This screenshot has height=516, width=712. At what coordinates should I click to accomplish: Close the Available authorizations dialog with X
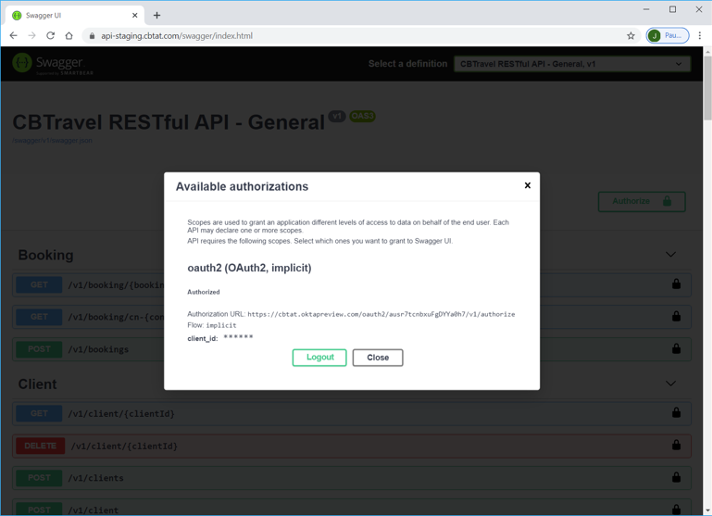point(527,185)
